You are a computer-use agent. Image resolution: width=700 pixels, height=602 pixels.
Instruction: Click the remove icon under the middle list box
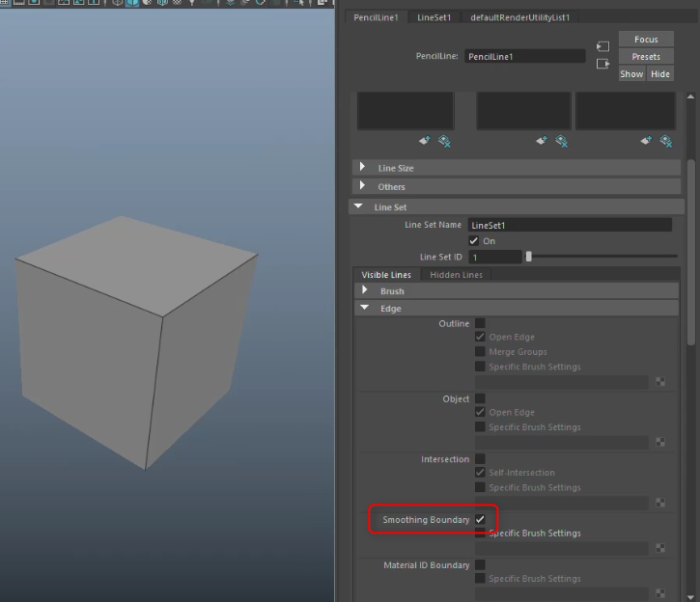tap(562, 142)
